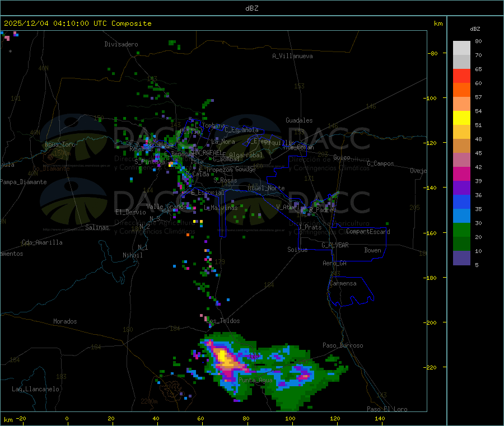
Task: Select the L_Malvinas label
Action: [x=221, y=208]
